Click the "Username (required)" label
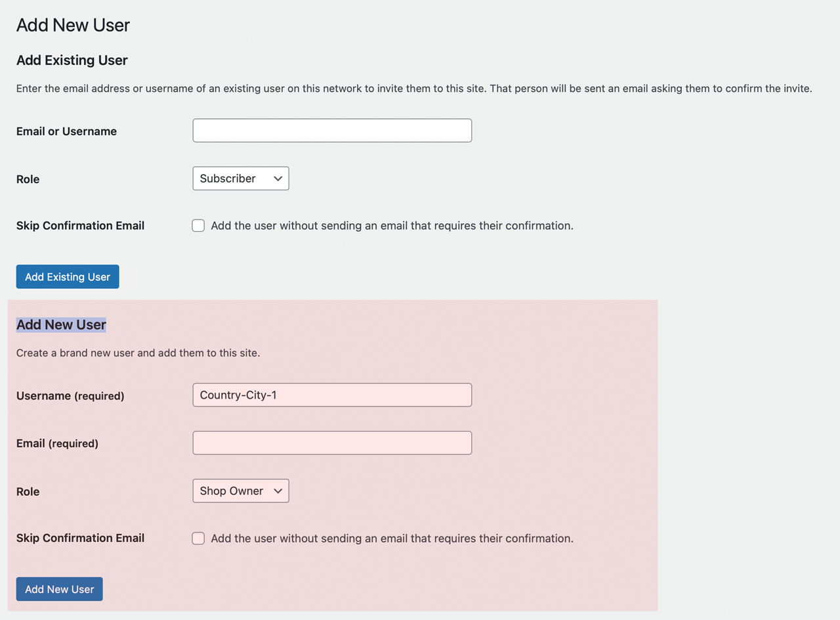This screenshot has width=840, height=620. 70,396
